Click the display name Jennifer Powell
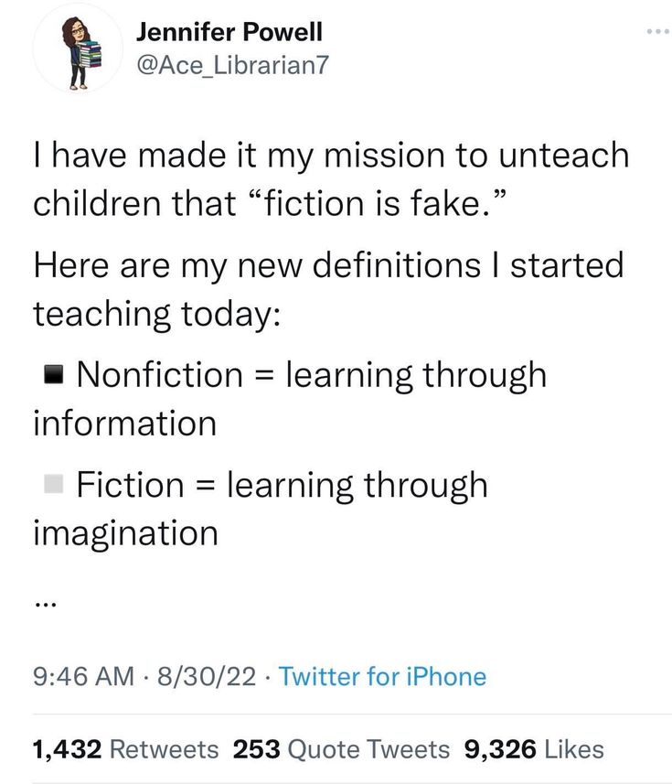The width and height of the screenshot is (672, 784). click(229, 30)
